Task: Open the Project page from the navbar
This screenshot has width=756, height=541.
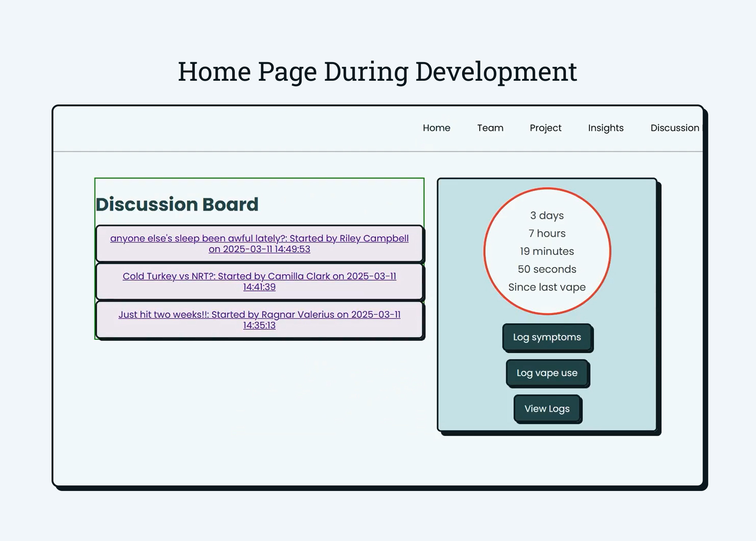Action: pos(545,128)
